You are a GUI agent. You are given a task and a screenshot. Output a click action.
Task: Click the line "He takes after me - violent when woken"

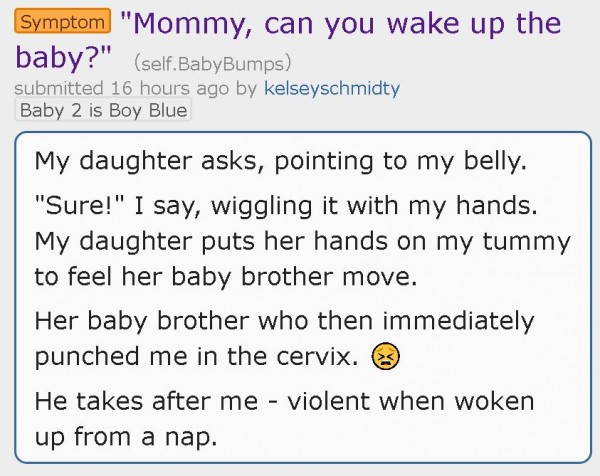pos(284,401)
